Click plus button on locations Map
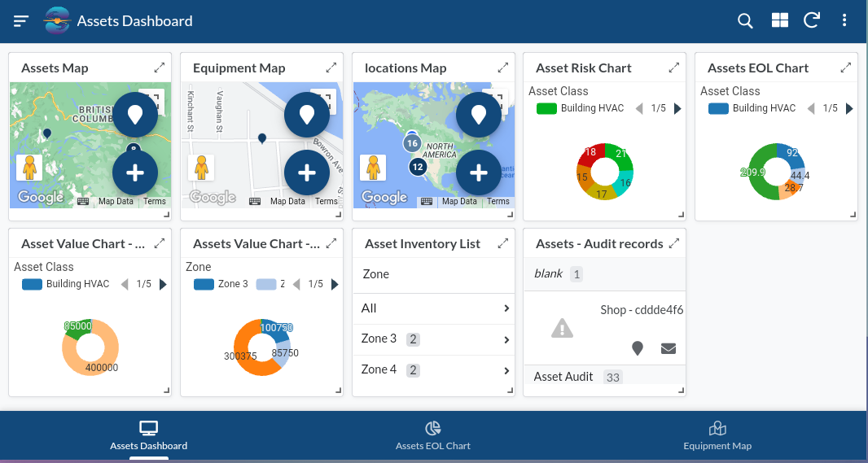The height and width of the screenshot is (463, 868). (x=479, y=173)
